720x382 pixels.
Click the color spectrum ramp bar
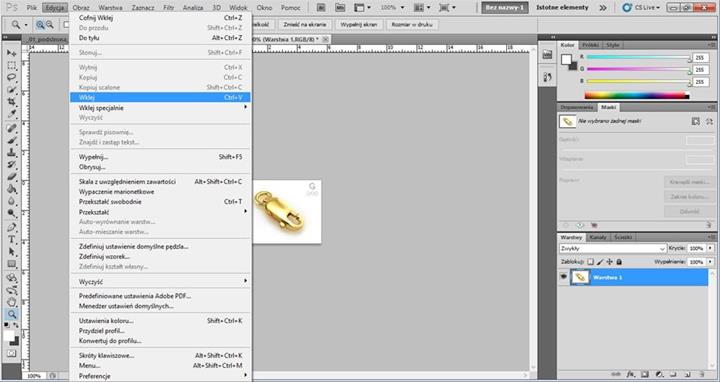637,96
